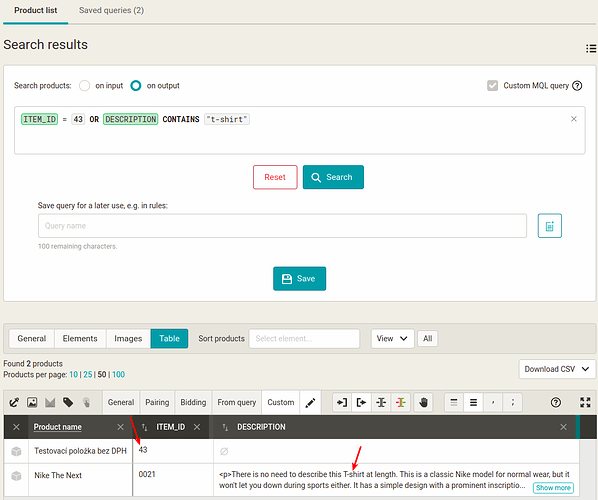Toggle the Custom MQL query checkbox
The image size is (598, 500).
coord(492,86)
